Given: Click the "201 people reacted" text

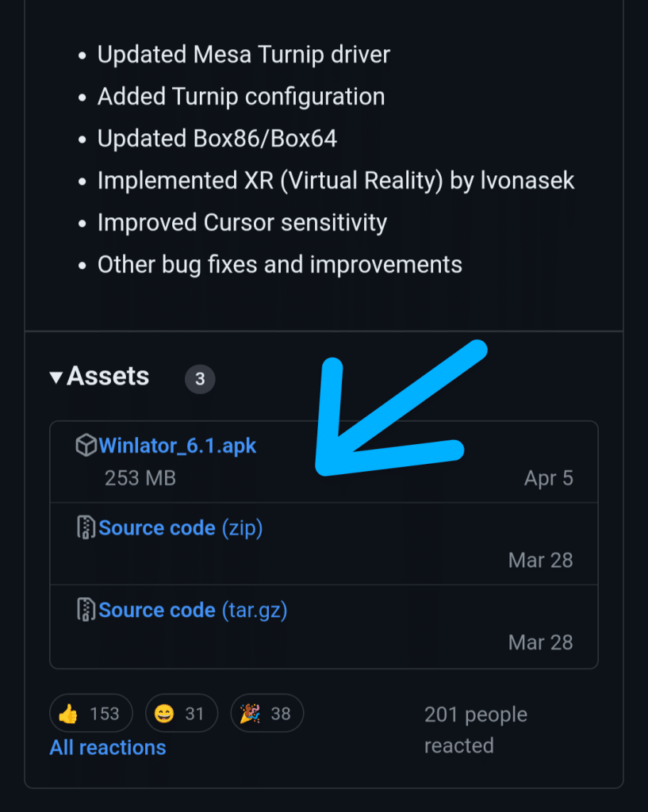Looking at the screenshot, I should coord(475,730).
